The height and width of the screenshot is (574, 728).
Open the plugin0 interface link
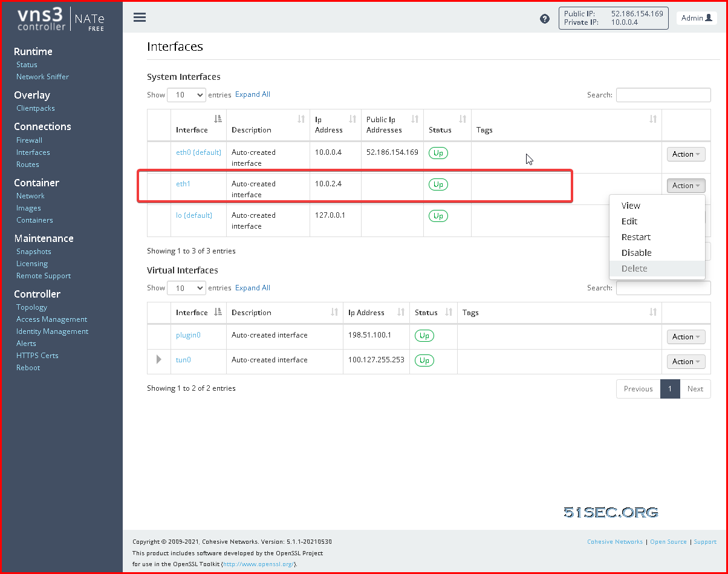pos(188,335)
